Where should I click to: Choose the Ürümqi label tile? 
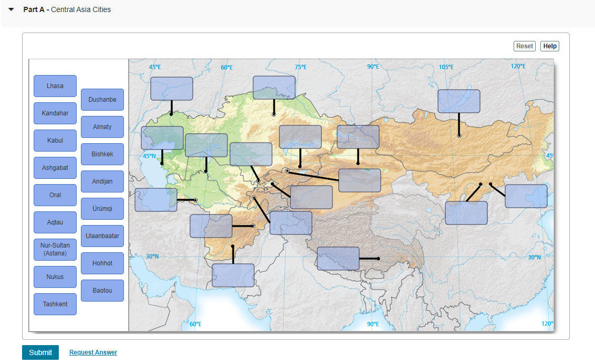[x=102, y=209]
